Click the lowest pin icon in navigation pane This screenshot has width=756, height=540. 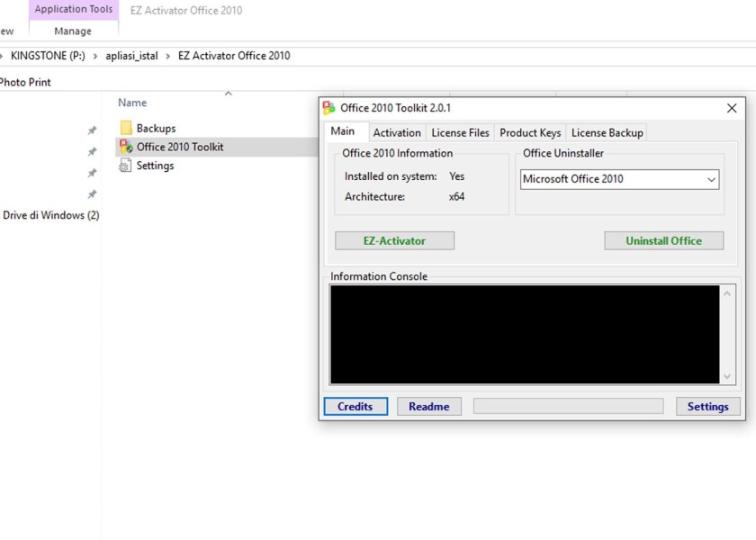(x=92, y=193)
